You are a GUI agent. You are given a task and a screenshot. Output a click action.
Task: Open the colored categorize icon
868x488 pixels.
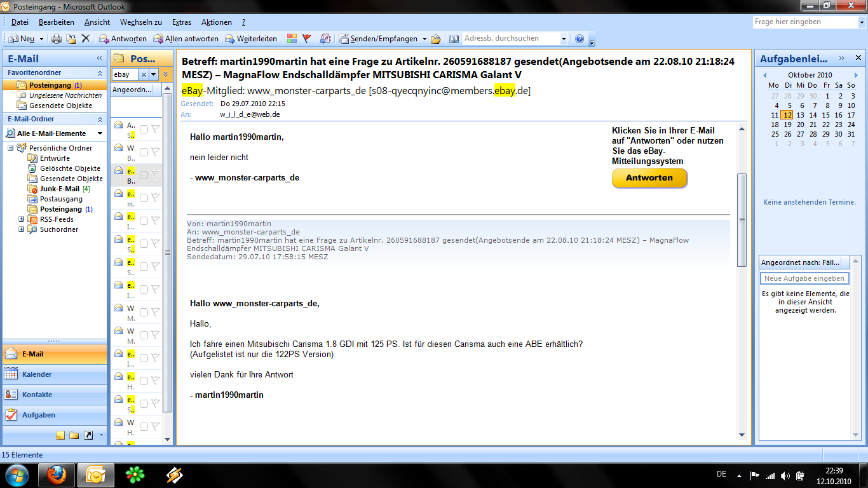292,39
